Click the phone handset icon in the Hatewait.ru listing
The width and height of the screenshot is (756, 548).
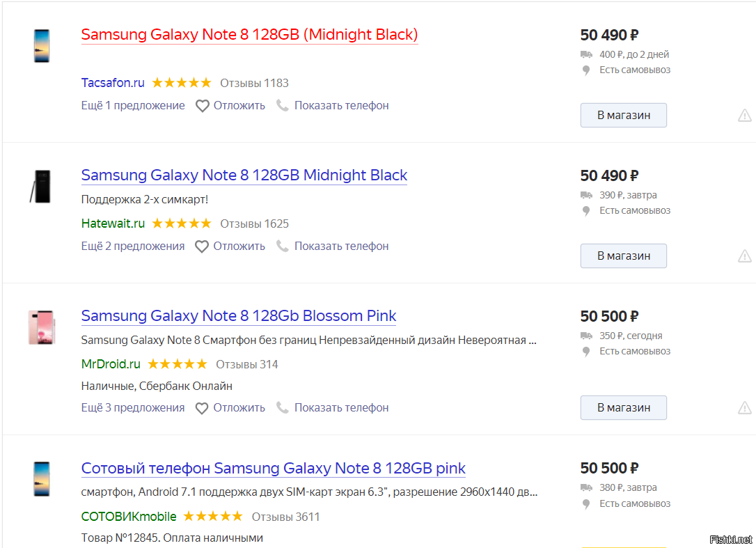282,246
